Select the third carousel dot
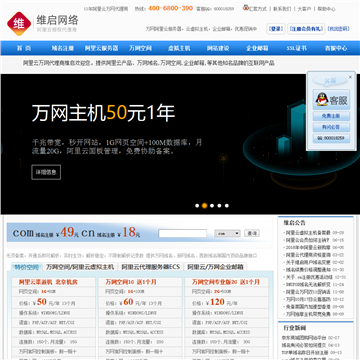Viewport: 360px width, 360px height. tap(212, 206)
